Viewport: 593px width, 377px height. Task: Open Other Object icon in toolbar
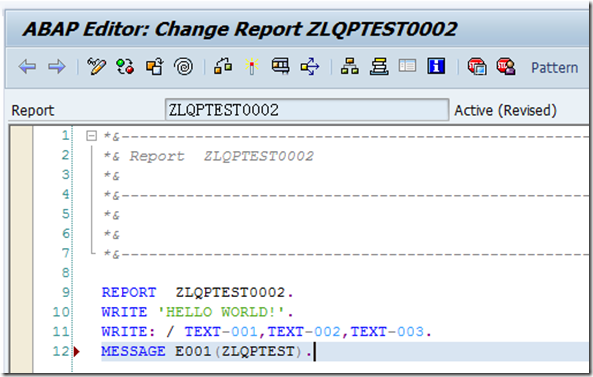pos(154,66)
